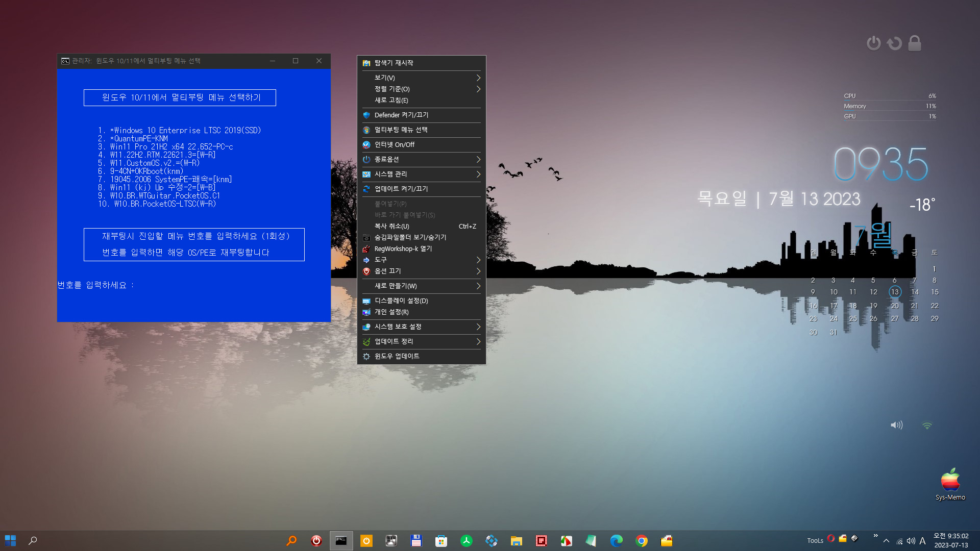Click the orange magnifier search icon in taskbar
980x551 pixels.
coord(291,541)
